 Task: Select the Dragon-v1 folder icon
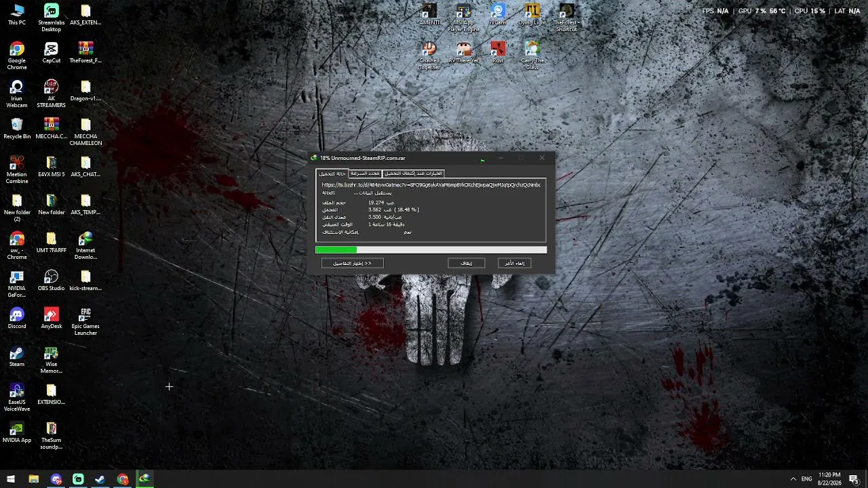point(85,91)
